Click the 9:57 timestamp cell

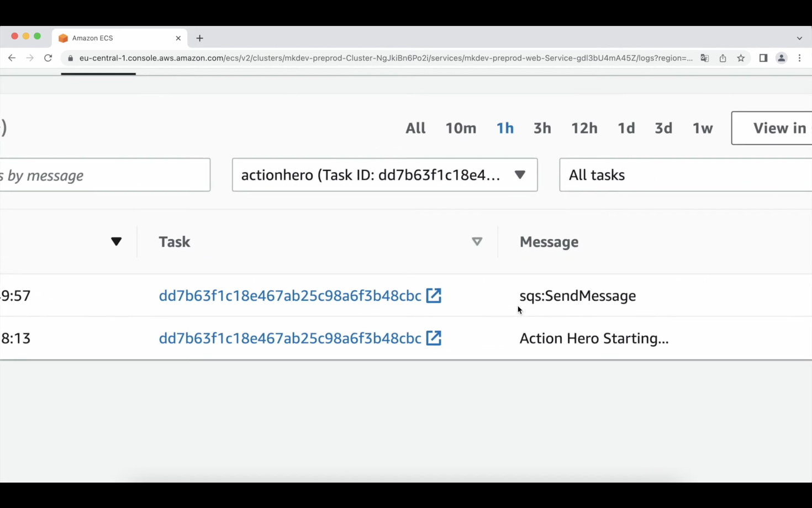pyautogui.click(x=15, y=295)
